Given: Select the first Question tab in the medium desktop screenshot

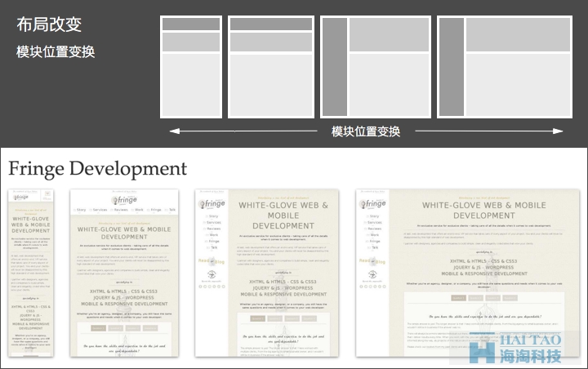Looking at the screenshot, I should [257, 318].
